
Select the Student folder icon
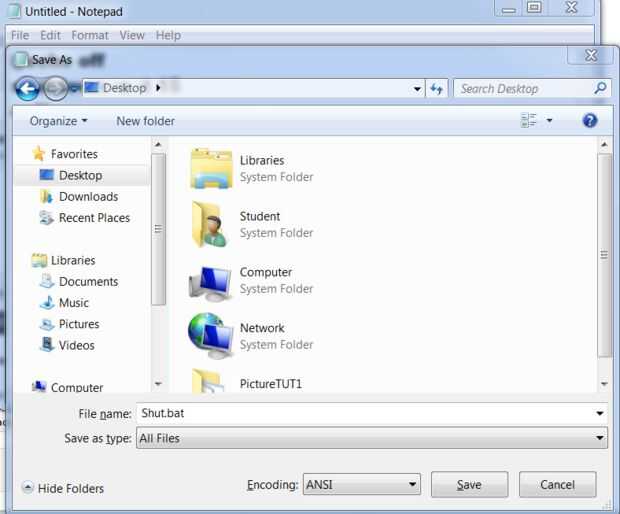[210, 224]
